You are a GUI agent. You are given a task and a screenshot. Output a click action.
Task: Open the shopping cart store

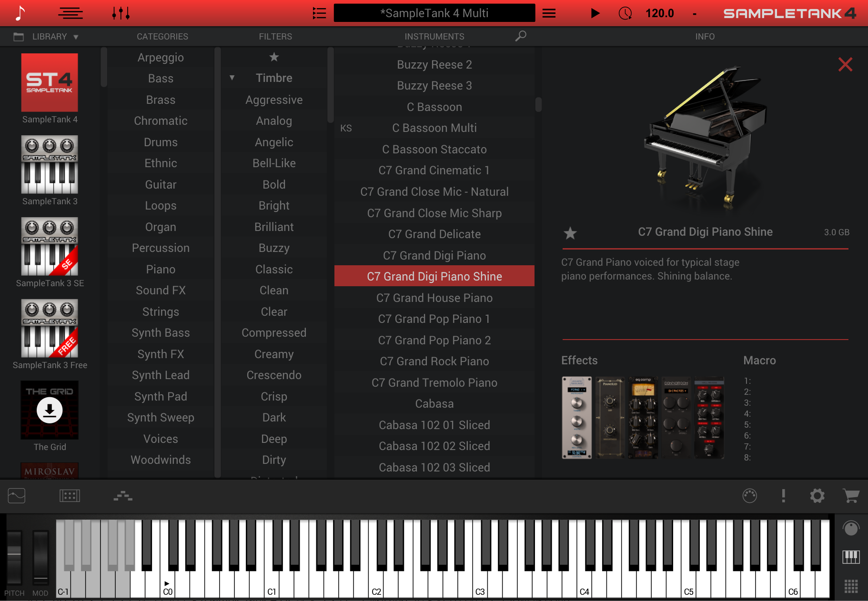(x=851, y=496)
